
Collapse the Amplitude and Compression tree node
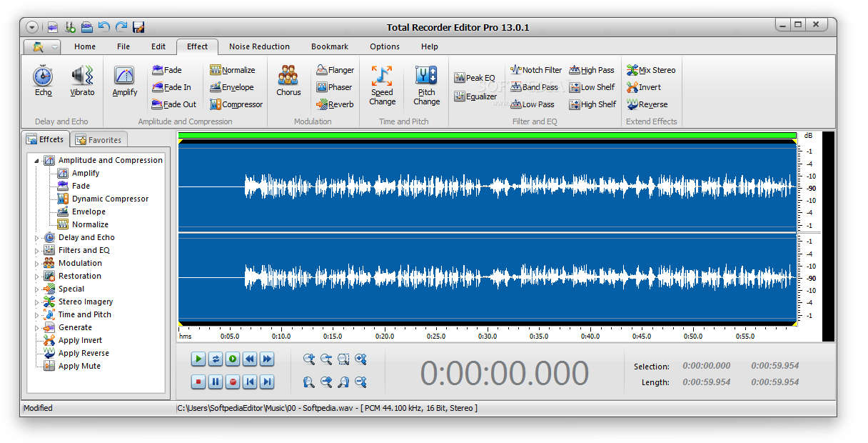[x=37, y=161]
